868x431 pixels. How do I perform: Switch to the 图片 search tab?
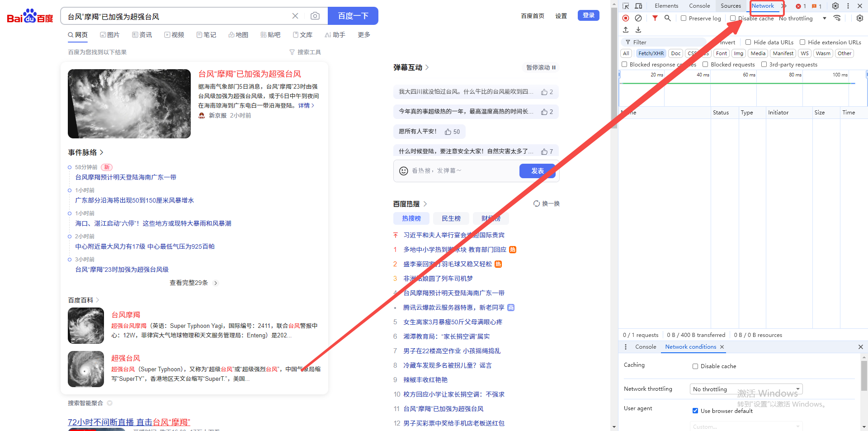coord(110,35)
